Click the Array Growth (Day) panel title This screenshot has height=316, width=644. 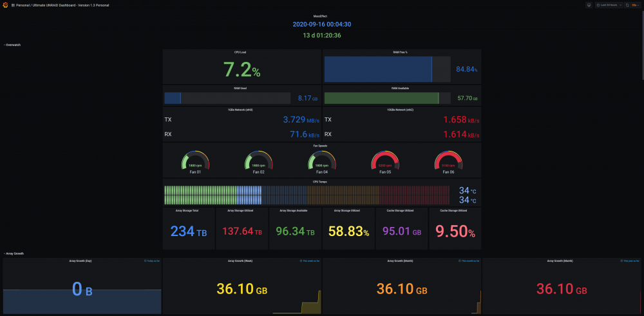click(80, 261)
